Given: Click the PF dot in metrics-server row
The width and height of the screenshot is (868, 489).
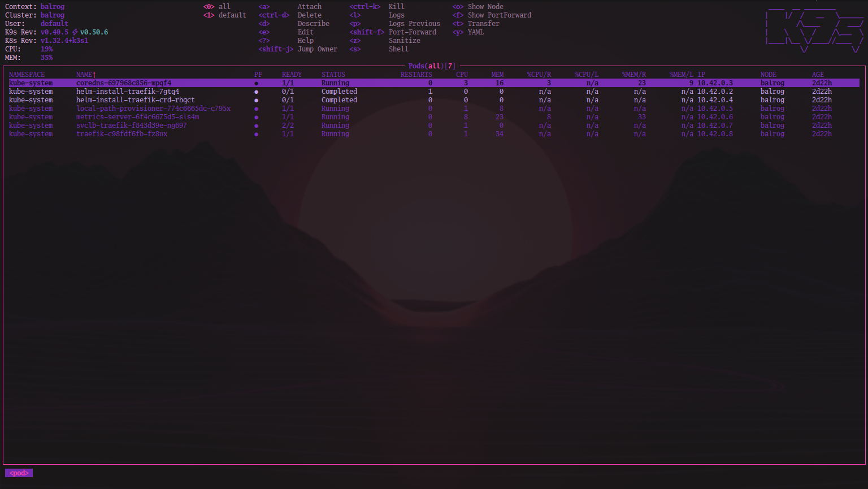Looking at the screenshot, I should [256, 117].
